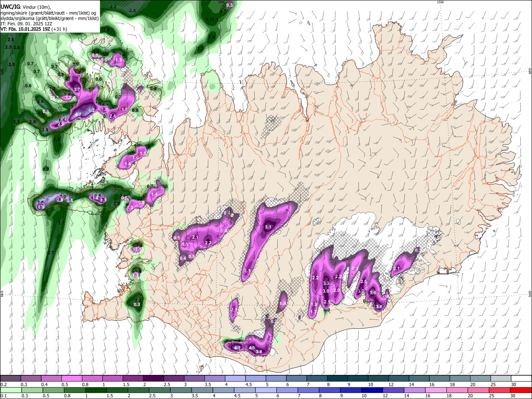Click the 4.2 value on the south coast
This screenshot has height=399, width=532.
tap(238, 347)
